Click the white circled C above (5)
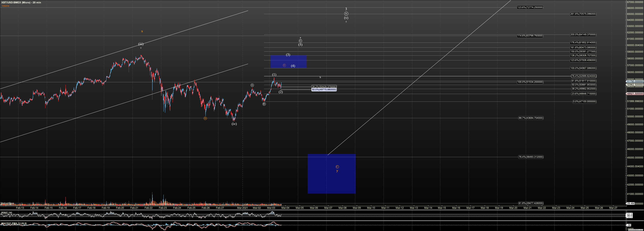The height and width of the screenshot is (231, 644). point(300,41)
